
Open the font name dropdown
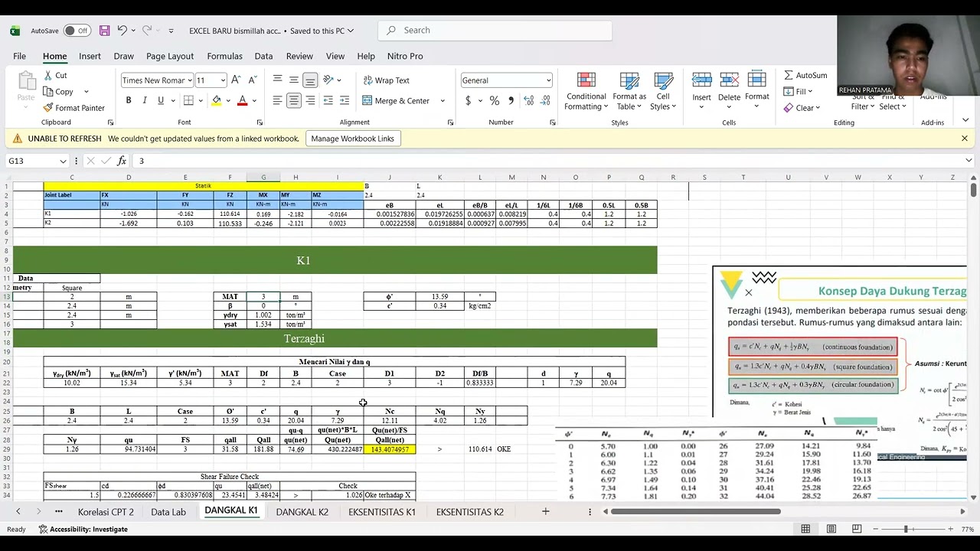(x=190, y=80)
